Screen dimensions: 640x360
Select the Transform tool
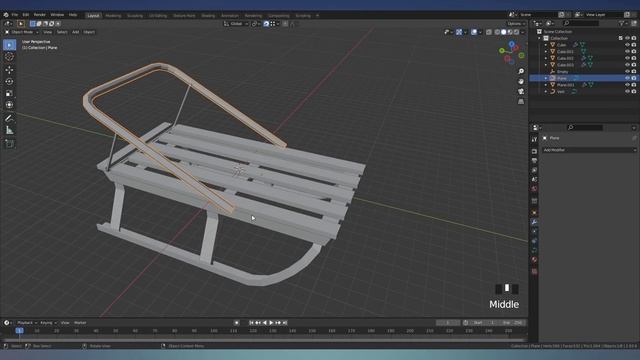click(x=9, y=105)
